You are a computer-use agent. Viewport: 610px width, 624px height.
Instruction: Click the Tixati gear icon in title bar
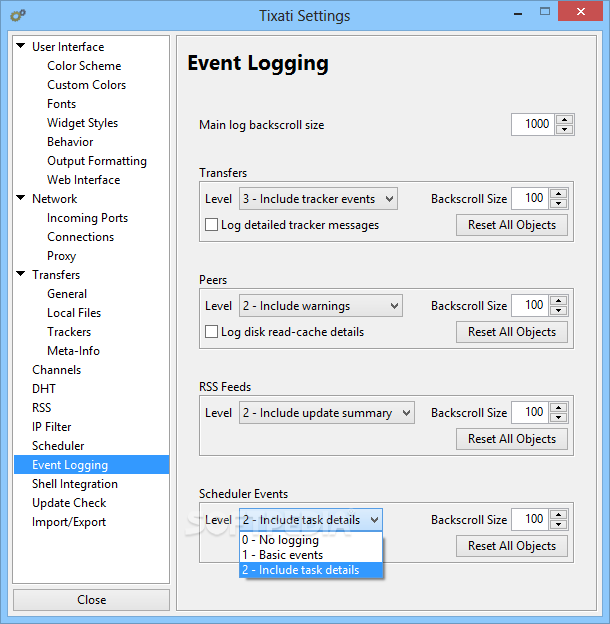point(18,15)
